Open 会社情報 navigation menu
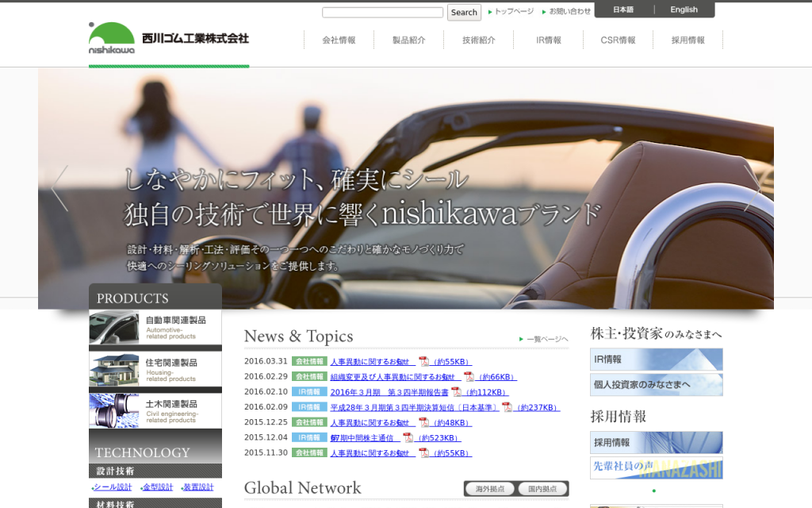The width and height of the screenshot is (812, 508). [x=339, y=40]
